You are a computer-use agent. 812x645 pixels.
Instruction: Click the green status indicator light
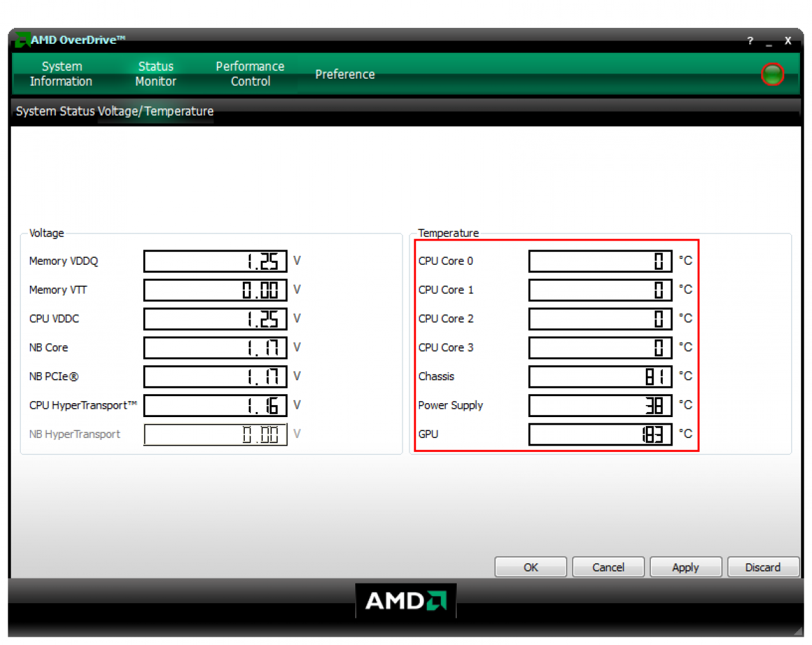click(772, 74)
